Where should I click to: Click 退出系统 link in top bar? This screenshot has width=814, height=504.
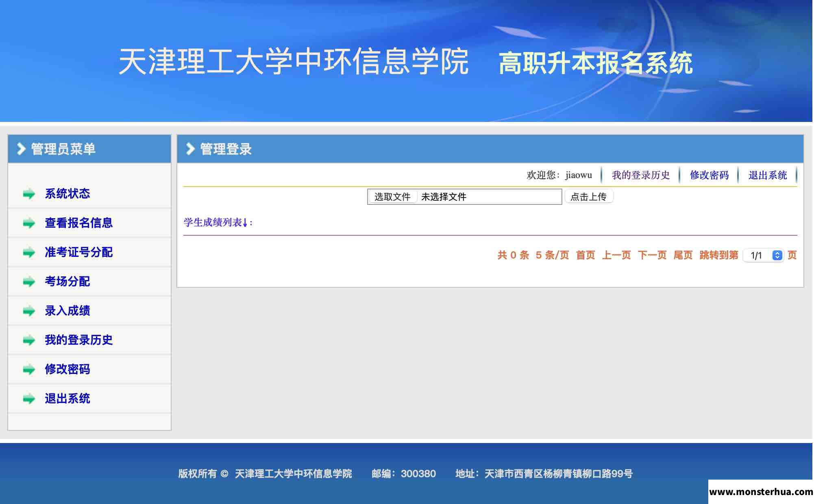768,175
